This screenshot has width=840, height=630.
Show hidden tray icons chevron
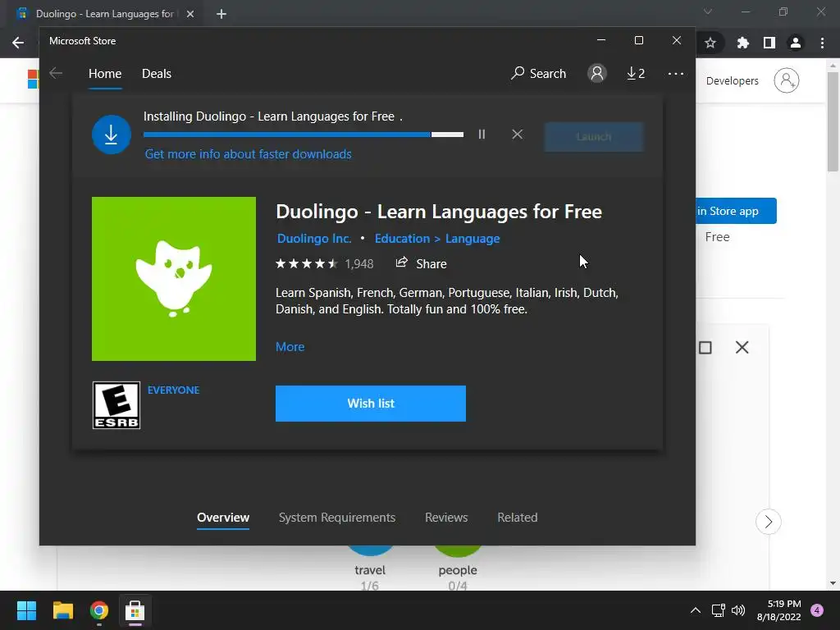696,610
